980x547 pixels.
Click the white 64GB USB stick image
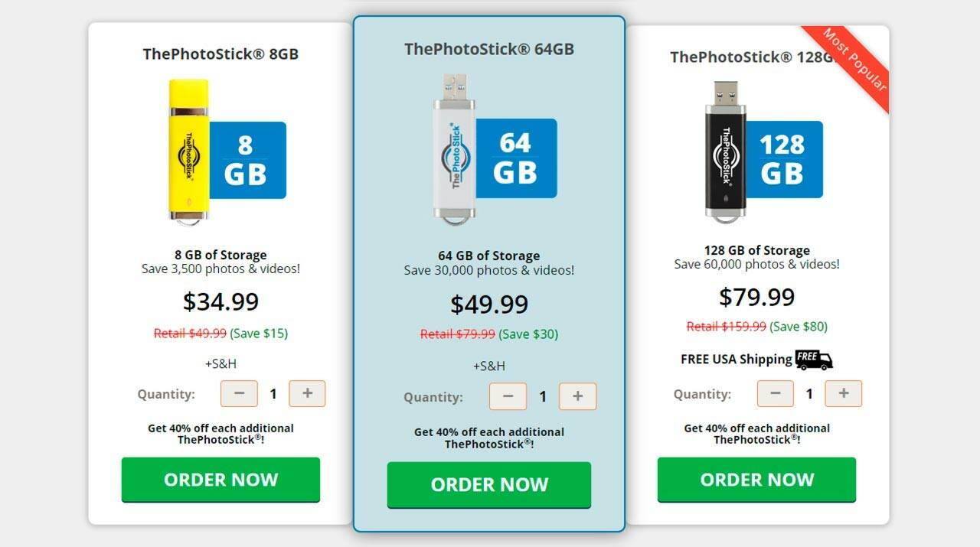454,149
